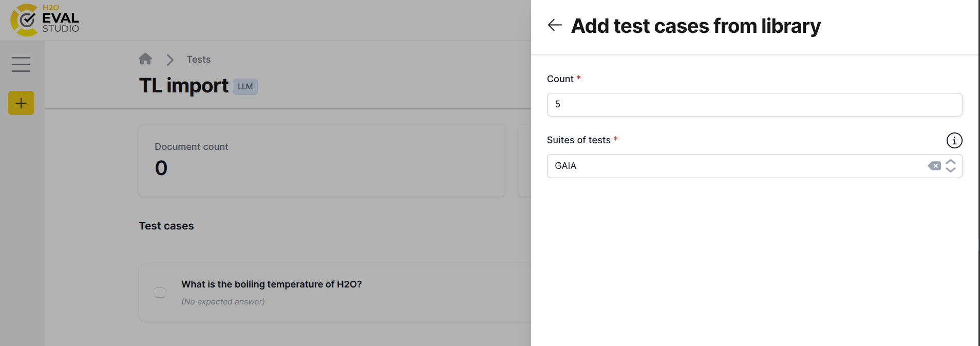Navigate to Tests breadcrumb
This screenshot has width=980, height=346.
198,60
